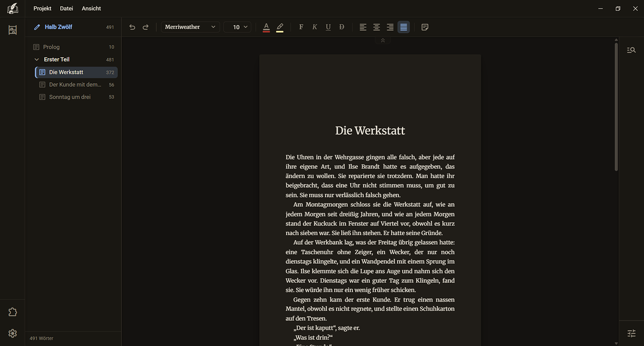Open the Ansicht menu

[x=91, y=8]
